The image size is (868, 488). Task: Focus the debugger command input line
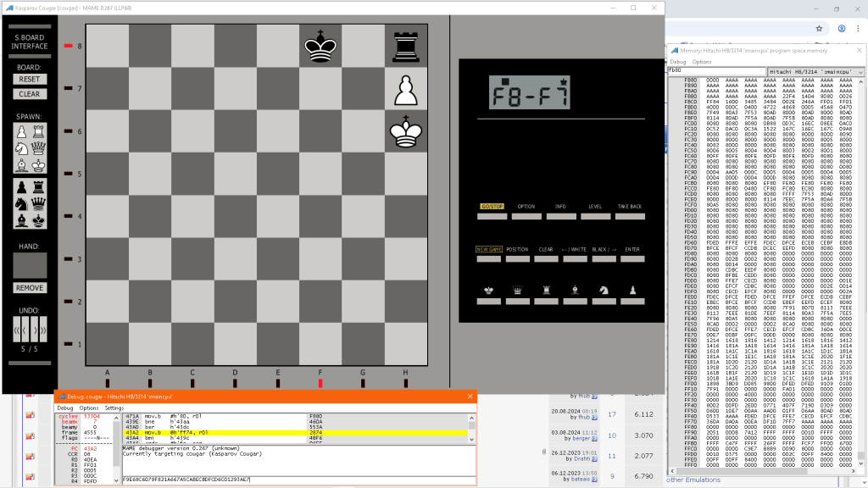pos(298,480)
